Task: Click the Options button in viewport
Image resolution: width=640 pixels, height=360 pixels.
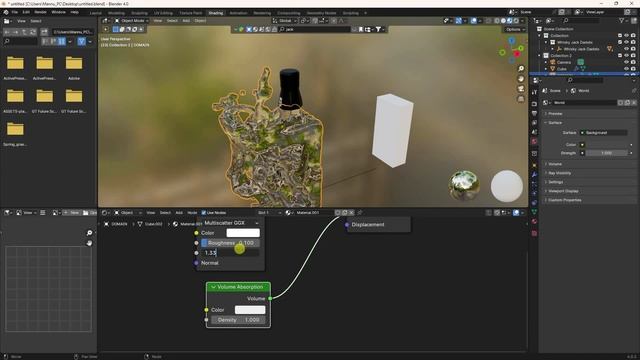Action: point(514,29)
